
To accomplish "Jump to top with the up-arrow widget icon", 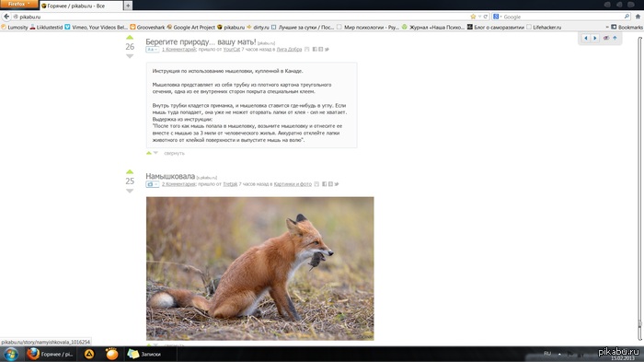I will [x=615, y=38].
